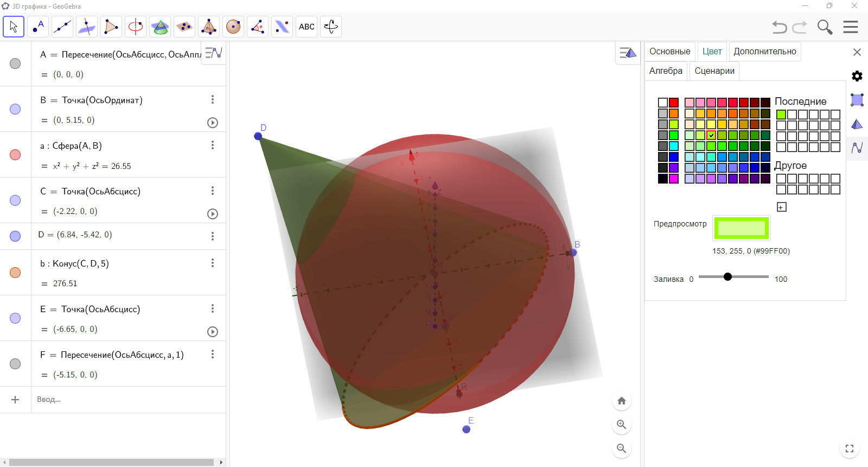Open three-dot menu for cone b
This screenshot has height=467, width=868.
(213, 263)
